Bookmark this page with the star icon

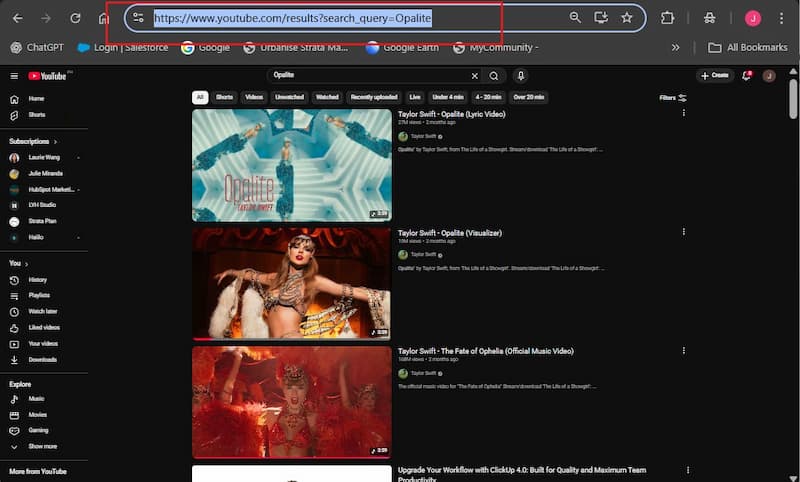[627, 18]
